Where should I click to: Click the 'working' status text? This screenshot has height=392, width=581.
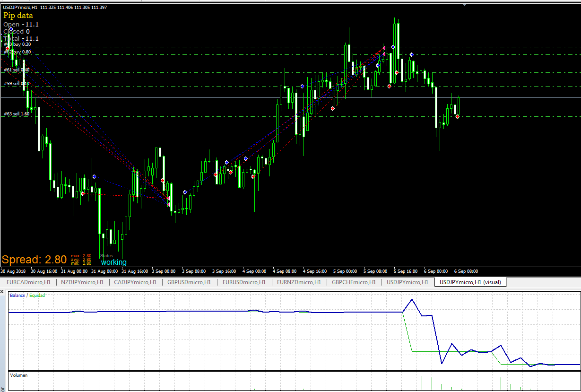114,262
